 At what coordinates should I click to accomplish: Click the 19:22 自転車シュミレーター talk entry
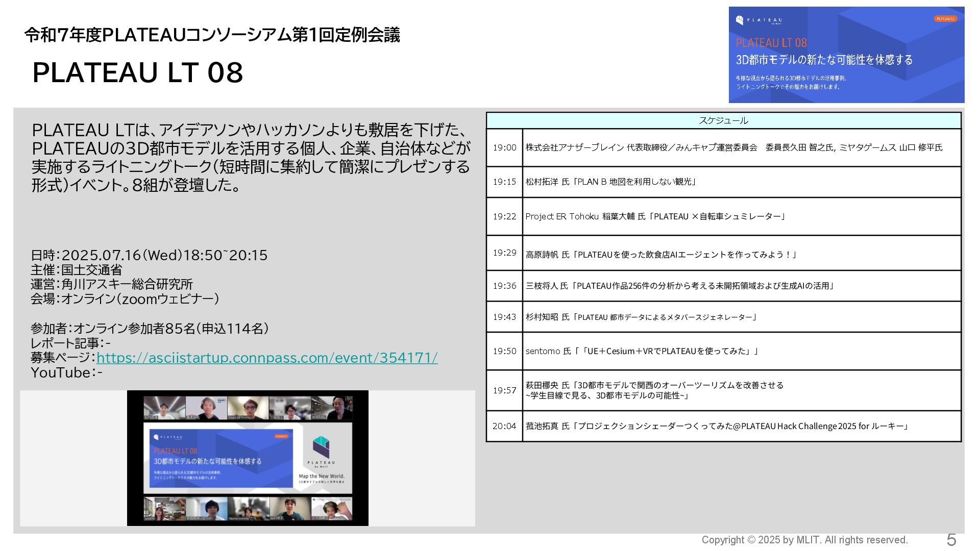pyautogui.click(x=655, y=216)
